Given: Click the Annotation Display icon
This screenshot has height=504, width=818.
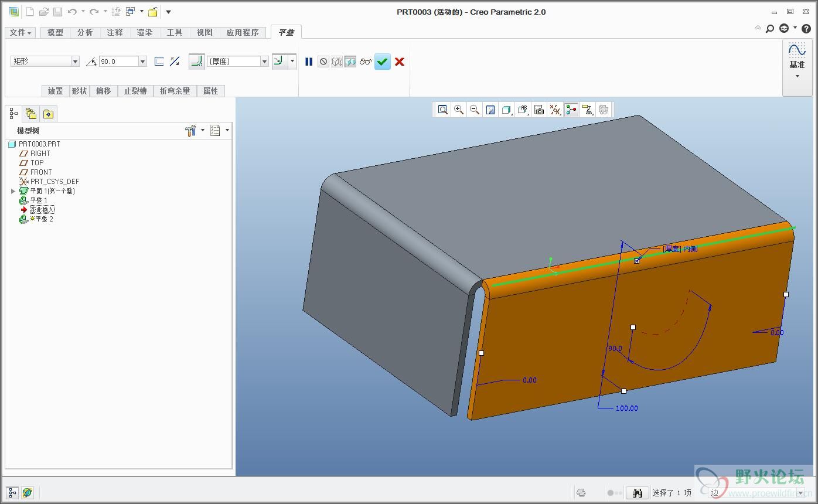Looking at the screenshot, I should [x=587, y=110].
